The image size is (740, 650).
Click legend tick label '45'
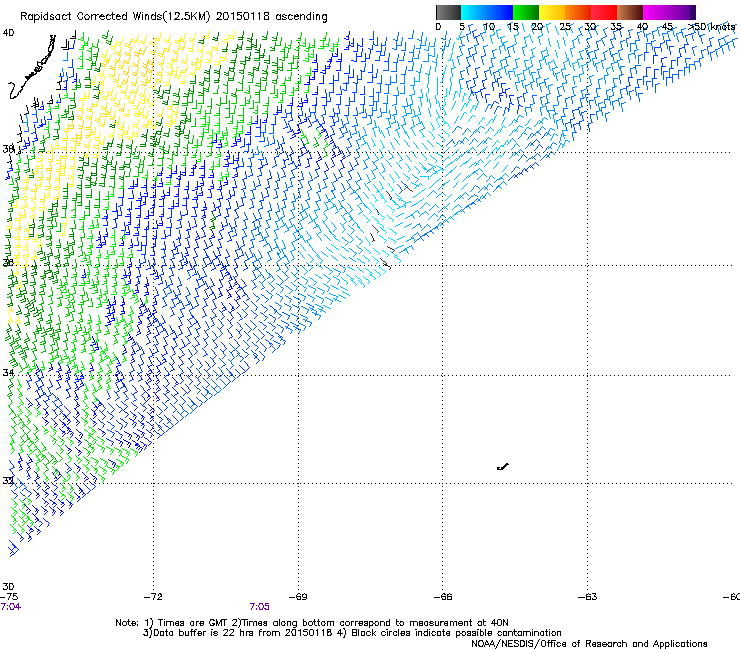(x=667, y=27)
